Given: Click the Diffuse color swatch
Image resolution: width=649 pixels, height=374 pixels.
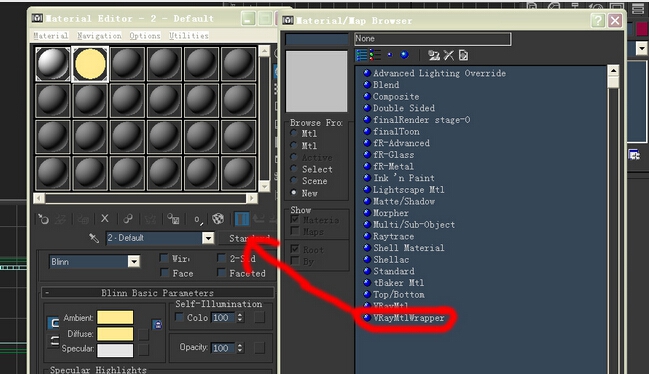Looking at the screenshot, I should pyautogui.click(x=115, y=333).
